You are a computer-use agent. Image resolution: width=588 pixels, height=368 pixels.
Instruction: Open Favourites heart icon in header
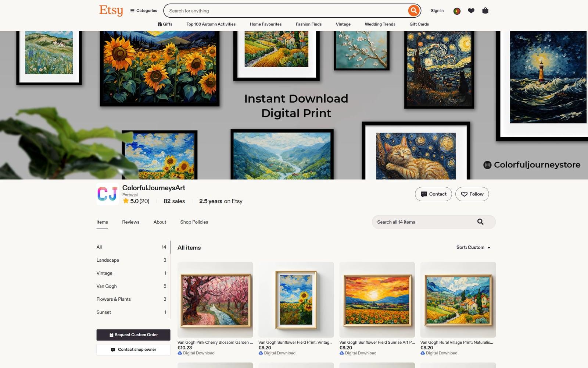(x=471, y=11)
